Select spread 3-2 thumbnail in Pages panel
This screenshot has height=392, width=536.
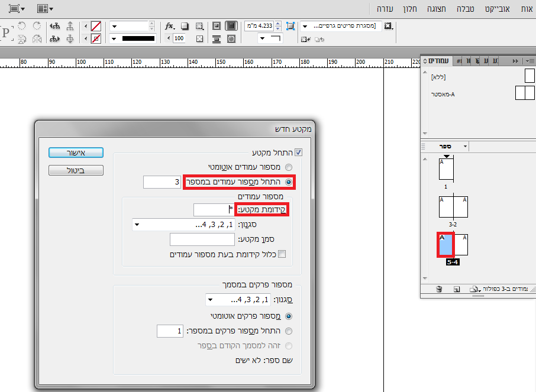point(453,207)
